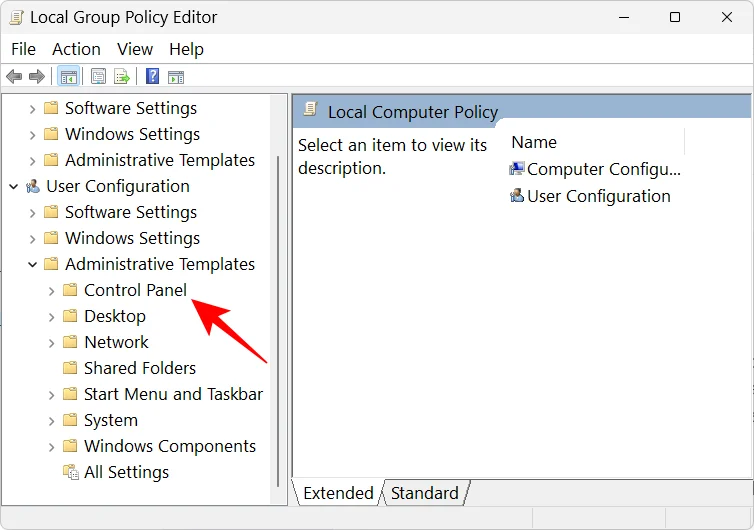Viewport: 754px width, 530px height.
Task: Toggle Show/Hide Console Tree toolbar icon
Action: pos(68,76)
